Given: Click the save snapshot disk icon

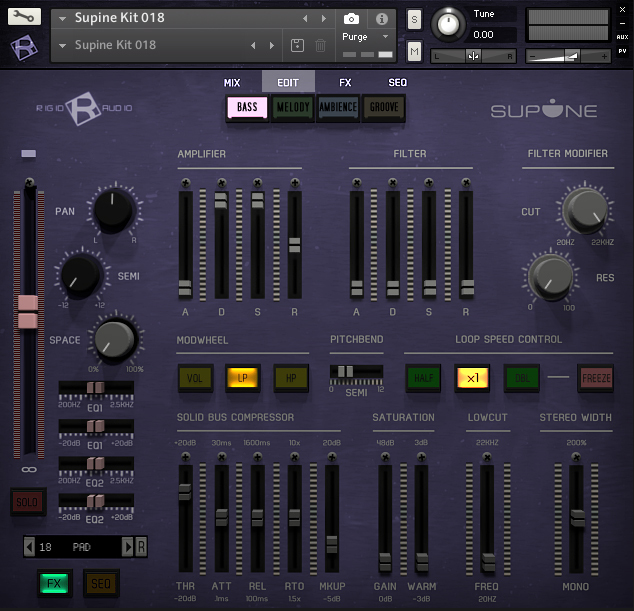Looking at the screenshot, I should tap(297, 45).
